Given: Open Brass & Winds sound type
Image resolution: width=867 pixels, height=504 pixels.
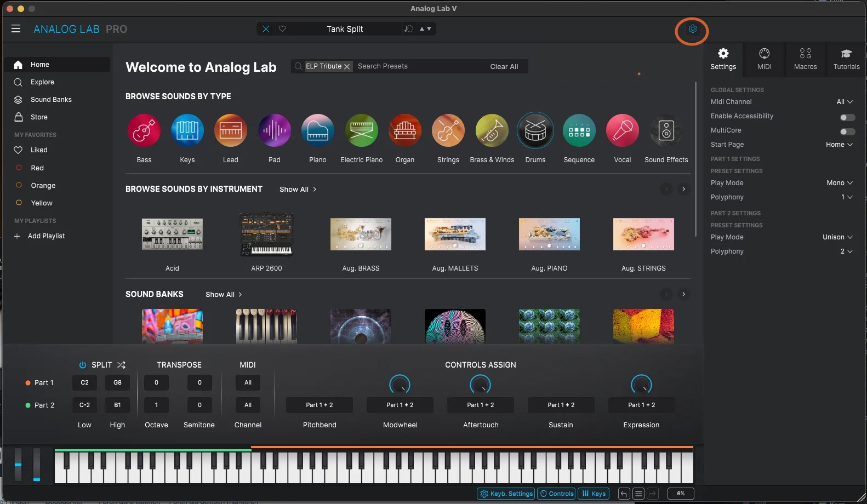Looking at the screenshot, I should point(492,130).
